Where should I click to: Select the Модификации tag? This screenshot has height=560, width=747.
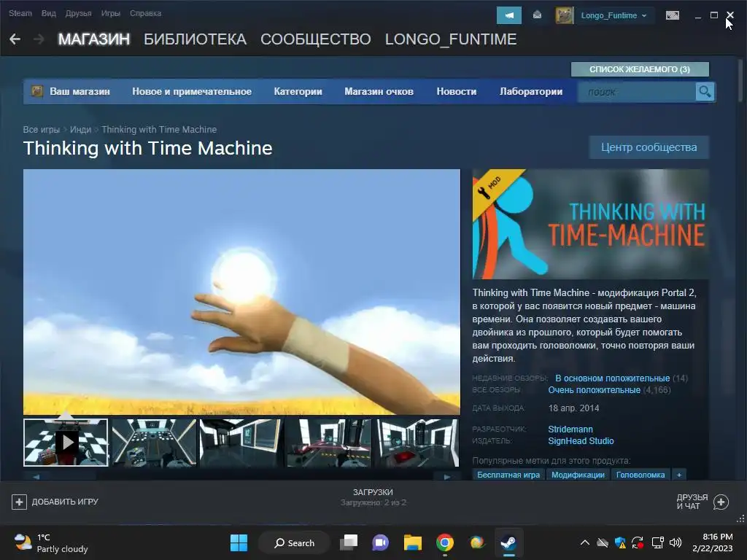578,475
